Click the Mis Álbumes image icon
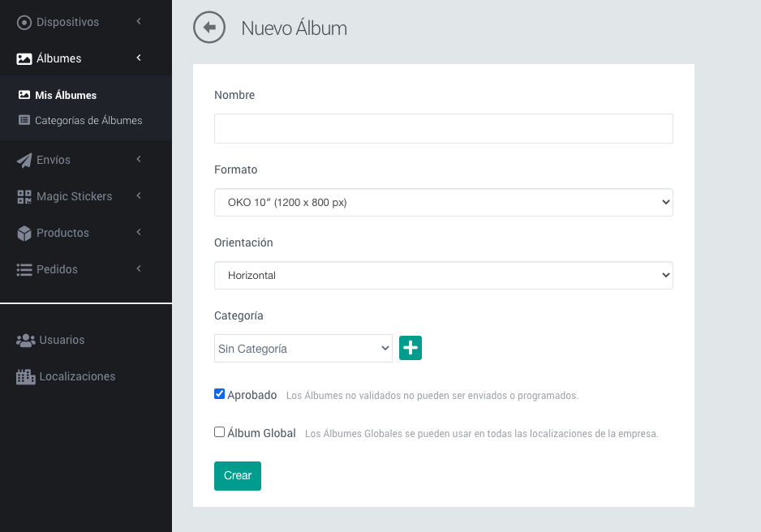 24,95
